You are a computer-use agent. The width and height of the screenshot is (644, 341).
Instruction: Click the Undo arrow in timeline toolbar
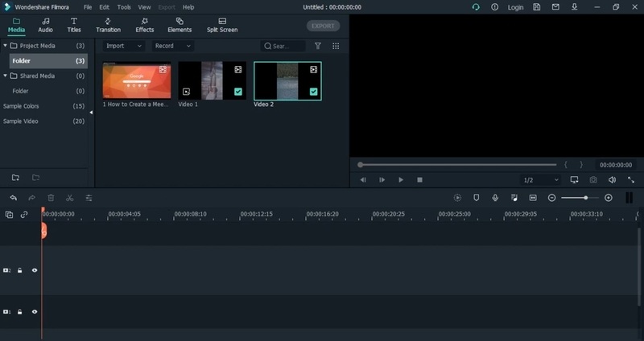[x=14, y=197]
